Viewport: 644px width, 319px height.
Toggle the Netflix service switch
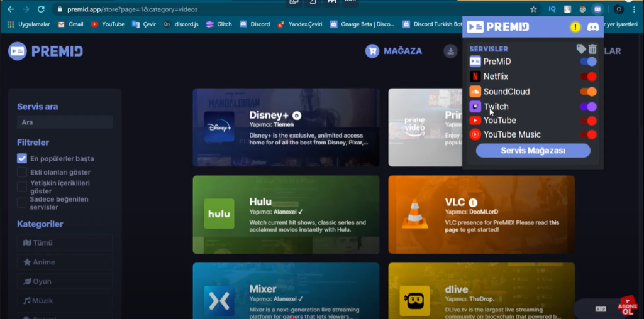point(588,77)
